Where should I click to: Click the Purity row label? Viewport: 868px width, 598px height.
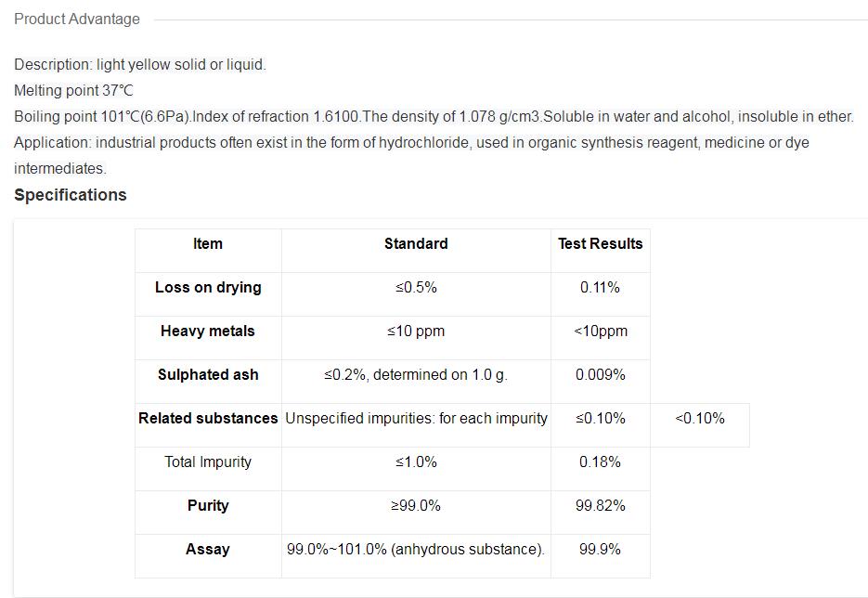coord(208,506)
